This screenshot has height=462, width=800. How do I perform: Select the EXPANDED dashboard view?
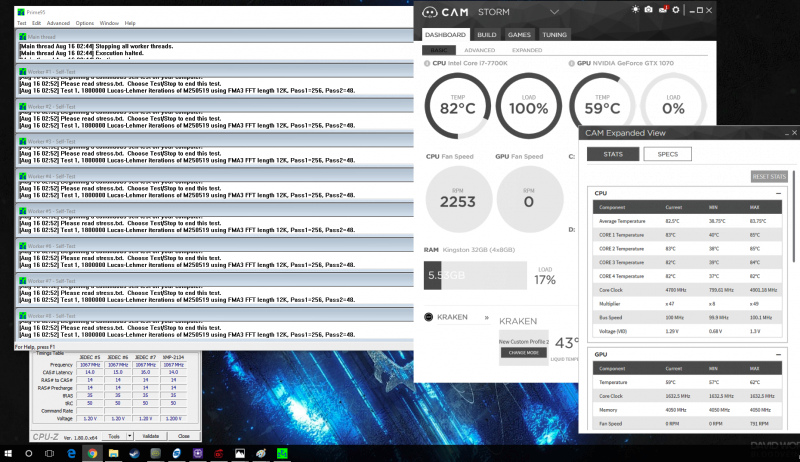point(527,50)
